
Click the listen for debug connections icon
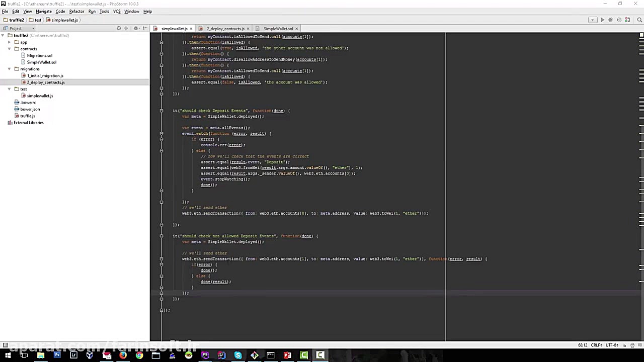[x=628, y=20]
